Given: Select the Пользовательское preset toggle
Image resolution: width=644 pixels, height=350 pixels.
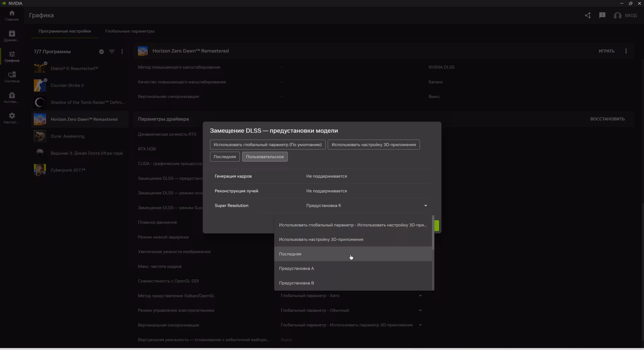Looking at the screenshot, I should (264, 157).
